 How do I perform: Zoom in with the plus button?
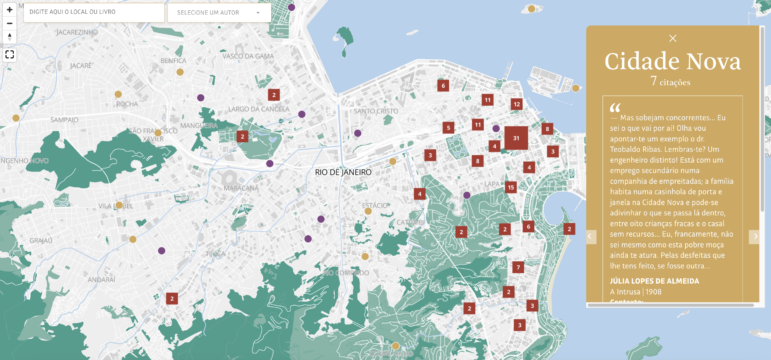point(9,9)
